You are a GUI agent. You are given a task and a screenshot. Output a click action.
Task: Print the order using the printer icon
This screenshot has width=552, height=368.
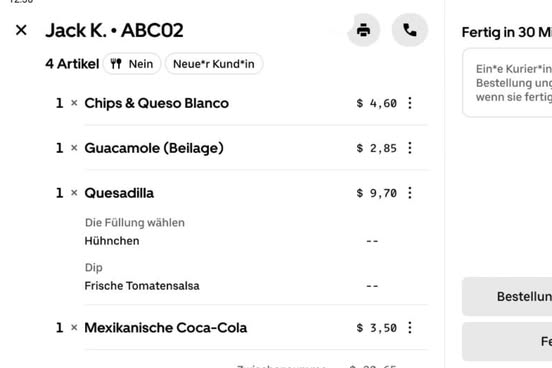[x=363, y=30]
